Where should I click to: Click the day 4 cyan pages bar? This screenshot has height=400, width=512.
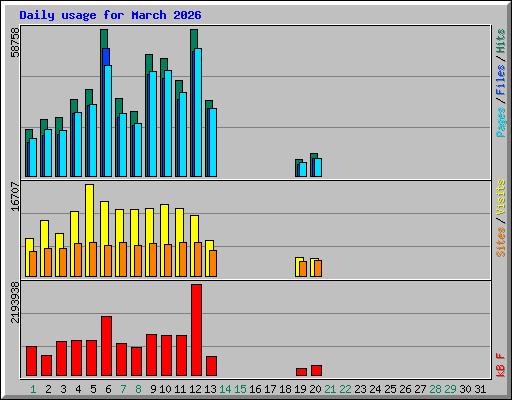[x=78, y=144]
